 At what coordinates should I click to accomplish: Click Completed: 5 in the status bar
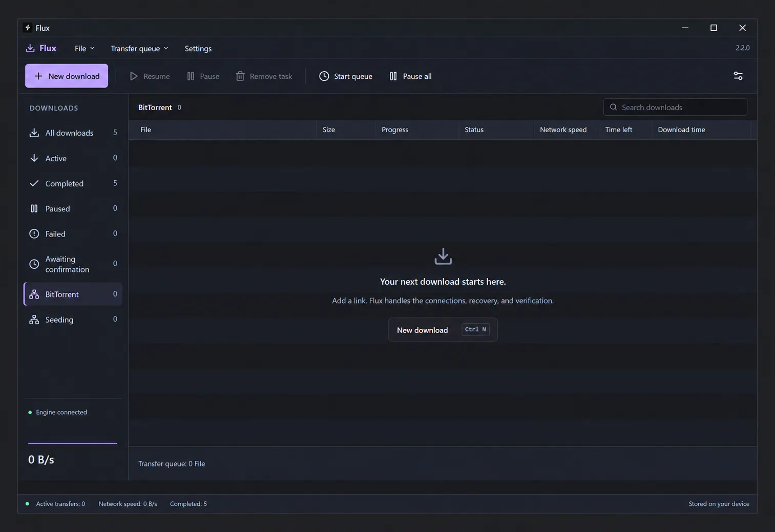click(x=188, y=504)
